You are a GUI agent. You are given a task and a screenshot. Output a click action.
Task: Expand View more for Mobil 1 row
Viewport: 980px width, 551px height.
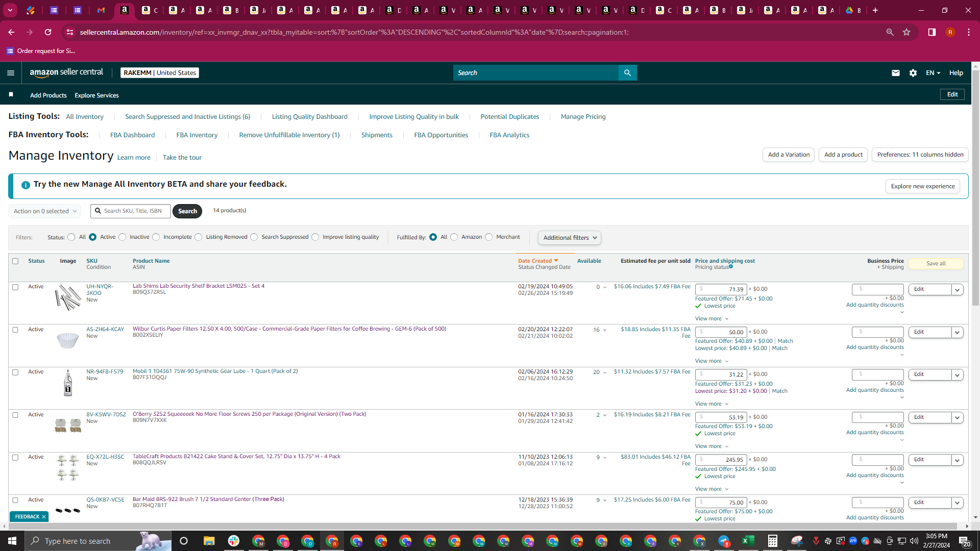[x=712, y=404]
